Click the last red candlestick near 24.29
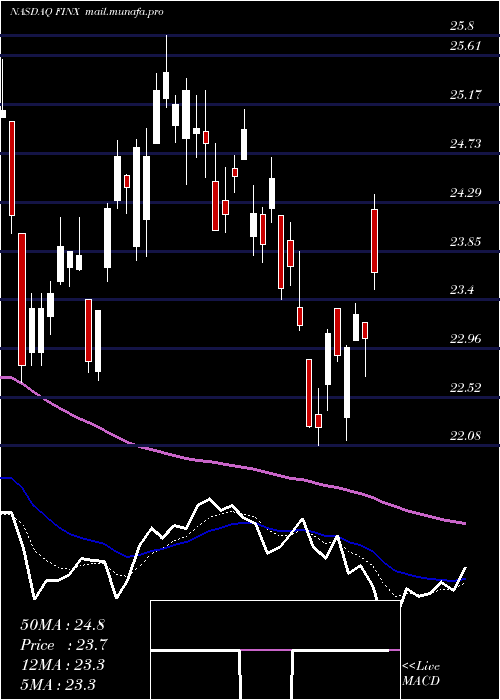500x700 pixels. click(x=375, y=242)
